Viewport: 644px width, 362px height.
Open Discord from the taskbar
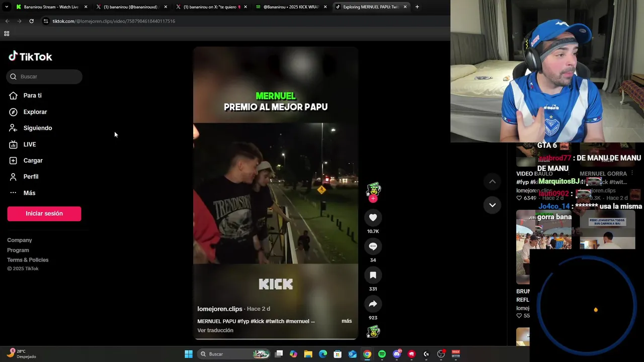[397, 354]
